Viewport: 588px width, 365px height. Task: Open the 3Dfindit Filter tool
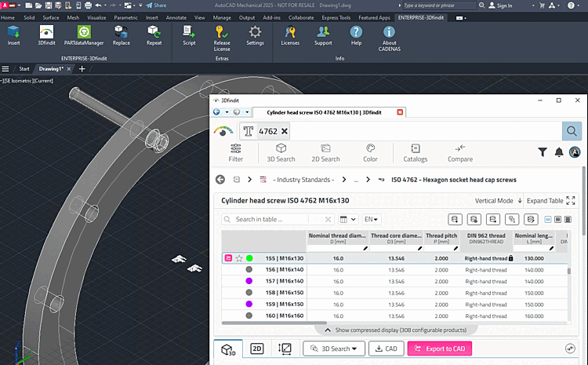[235, 153]
